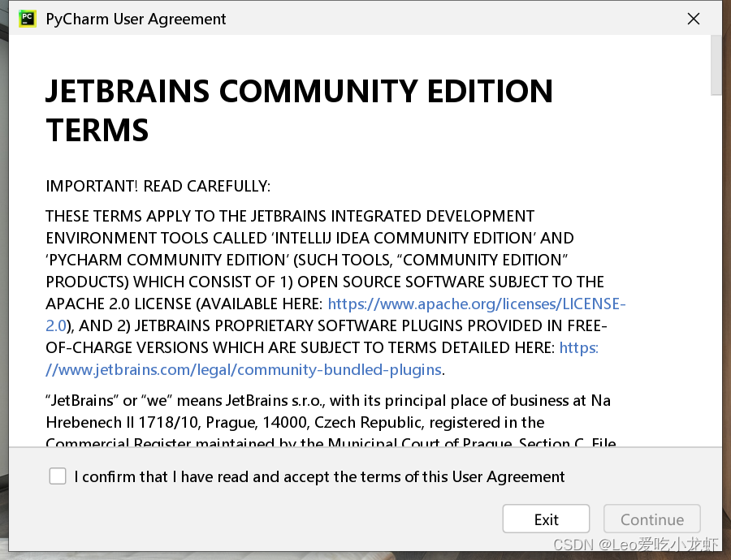Image resolution: width=731 pixels, height=560 pixels.
Task: Close the PyCharm User Agreement dialog
Action: click(x=694, y=19)
